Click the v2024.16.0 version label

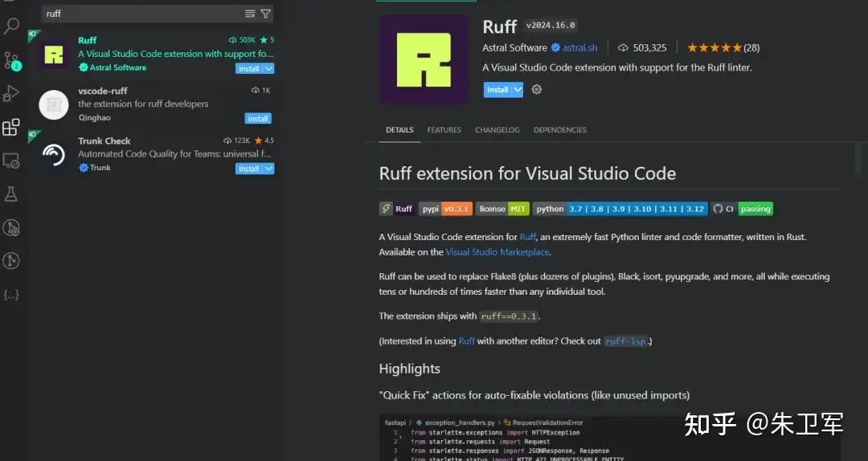[551, 26]
